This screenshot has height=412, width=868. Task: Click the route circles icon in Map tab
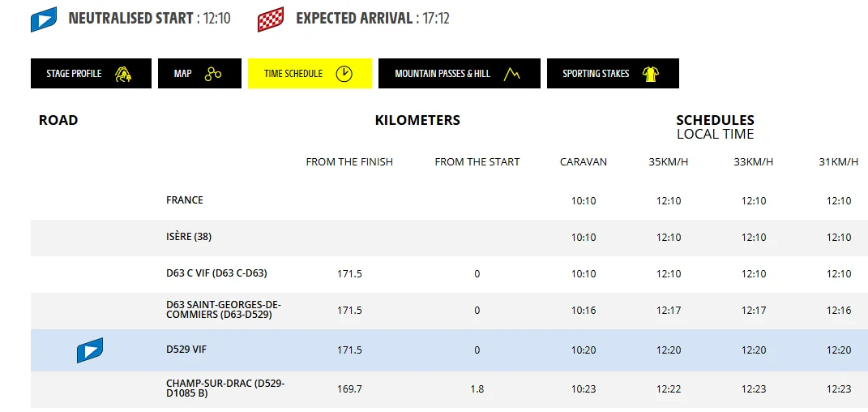(x=213, y=74)
